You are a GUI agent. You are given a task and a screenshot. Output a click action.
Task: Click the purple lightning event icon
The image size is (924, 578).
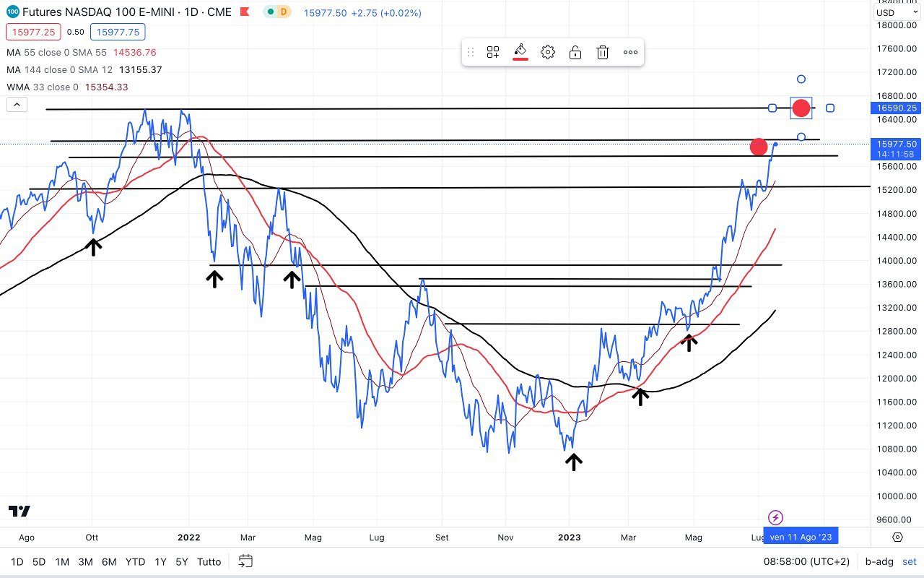tap(775, 517)
